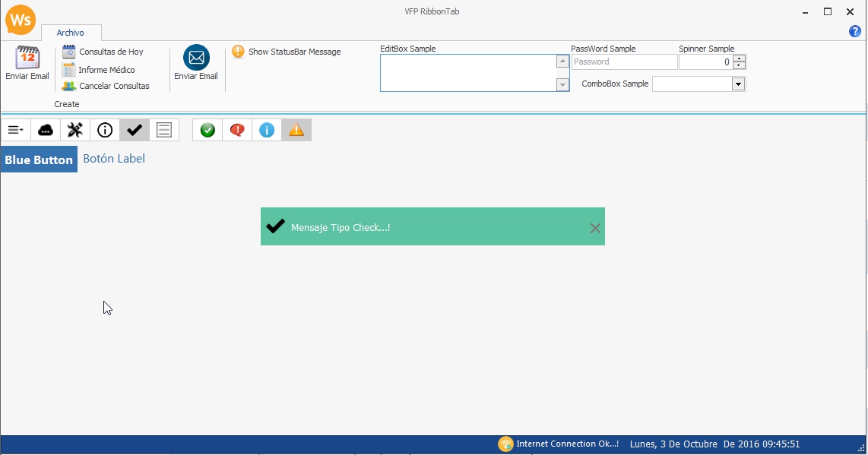Click the red exclamation speech bubble icon

236,130
